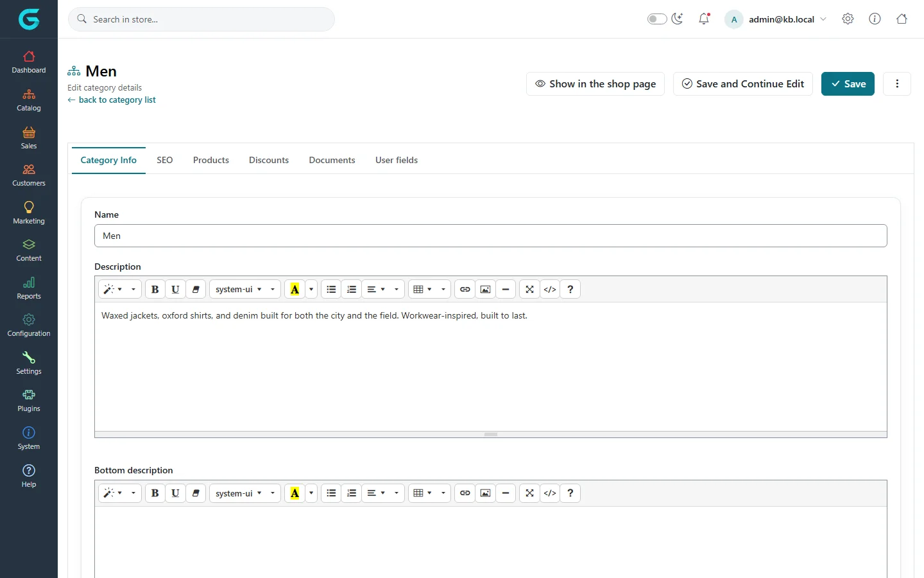Viewport: 924px width, 578px height.
Task: Open the System sidebar section
Action: click(29, 439)
